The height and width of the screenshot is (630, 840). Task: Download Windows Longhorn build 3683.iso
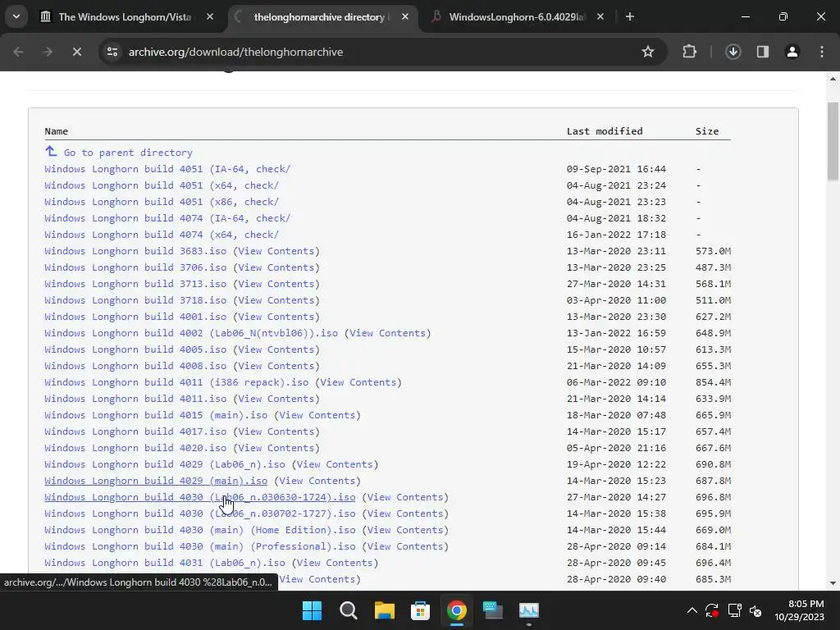click(x=135, y=251)
